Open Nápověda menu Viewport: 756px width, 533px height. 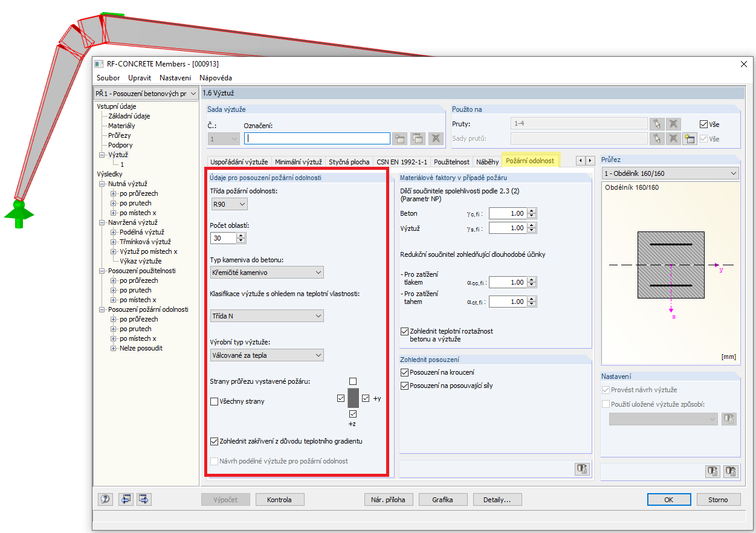216,78
